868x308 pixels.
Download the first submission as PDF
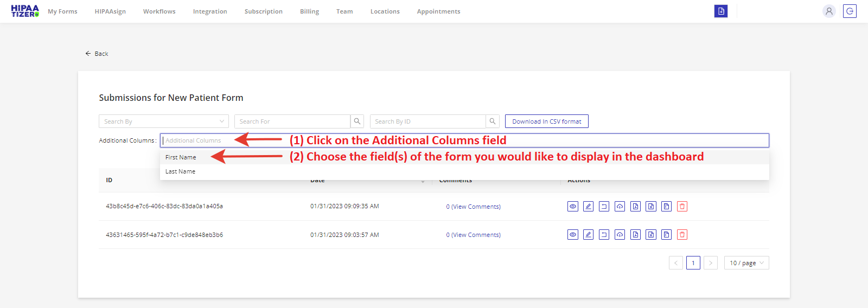(635, 207)
